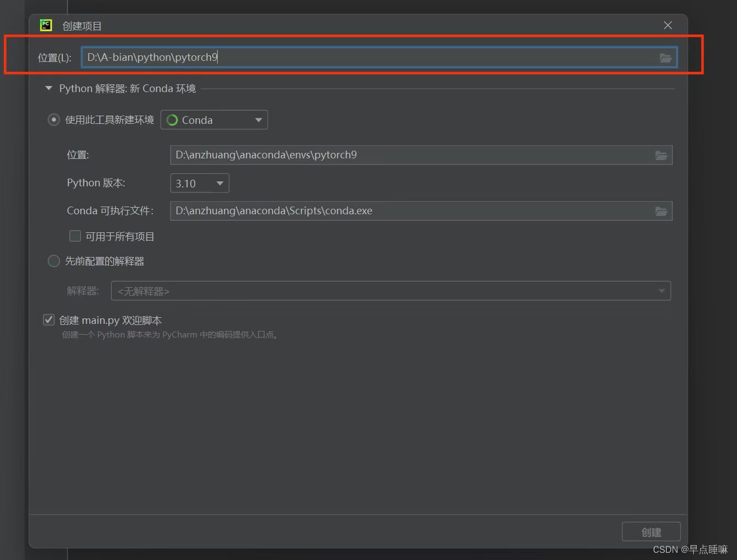Browse folder for Conda environment location
The image size is (737, 560).
click(661, 156)
